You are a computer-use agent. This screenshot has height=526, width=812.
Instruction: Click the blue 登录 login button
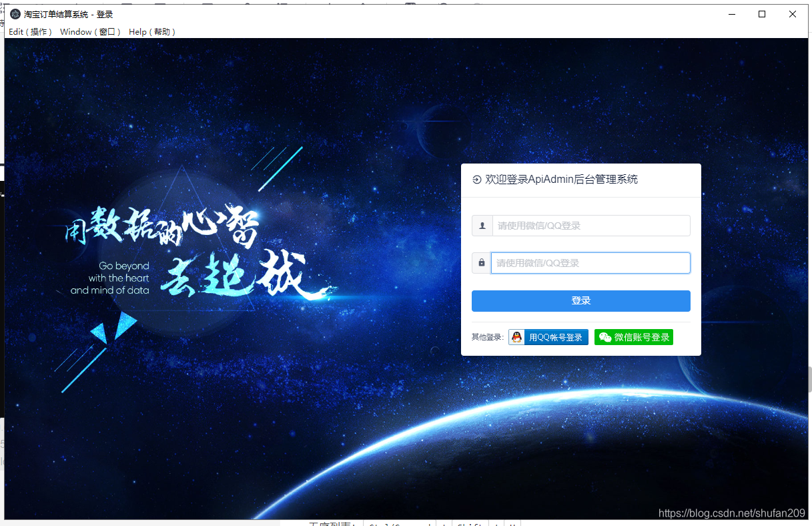(x=581, y=301)
